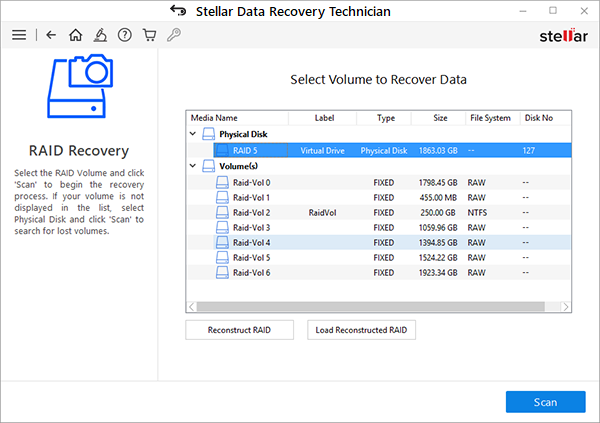Viewport: 600px width, 423px height.
Task: Select Raid-Vol 6 volume name
Action: (251, 273)
